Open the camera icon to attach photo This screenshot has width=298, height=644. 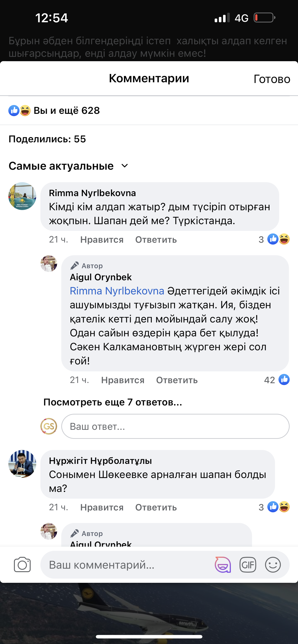[x=22, y=565]
